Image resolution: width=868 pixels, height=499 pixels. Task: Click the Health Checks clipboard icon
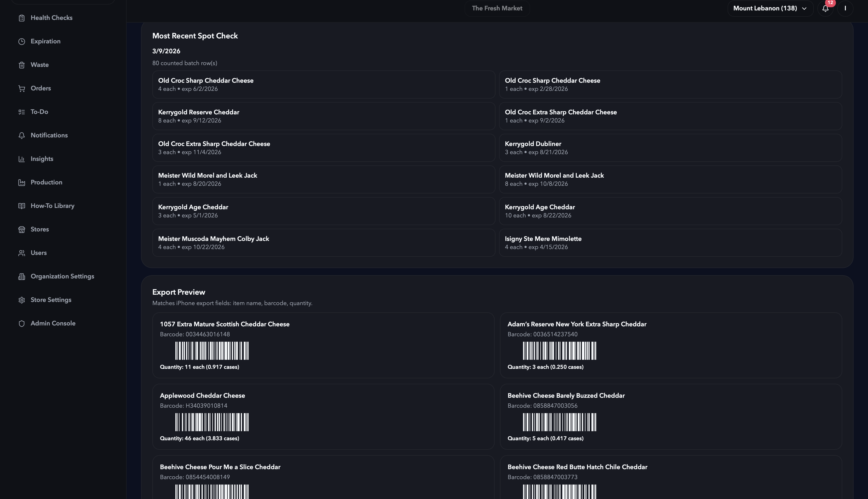22,18
